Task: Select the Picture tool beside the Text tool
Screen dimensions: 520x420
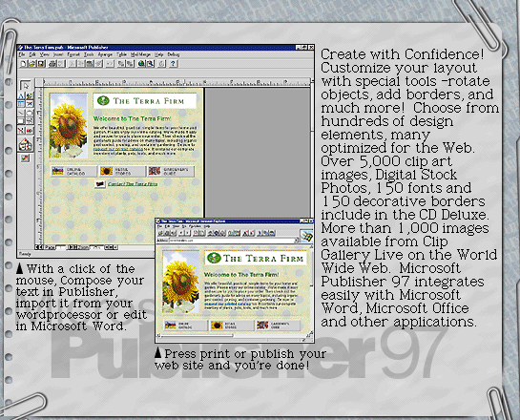Action: point(30,96)
